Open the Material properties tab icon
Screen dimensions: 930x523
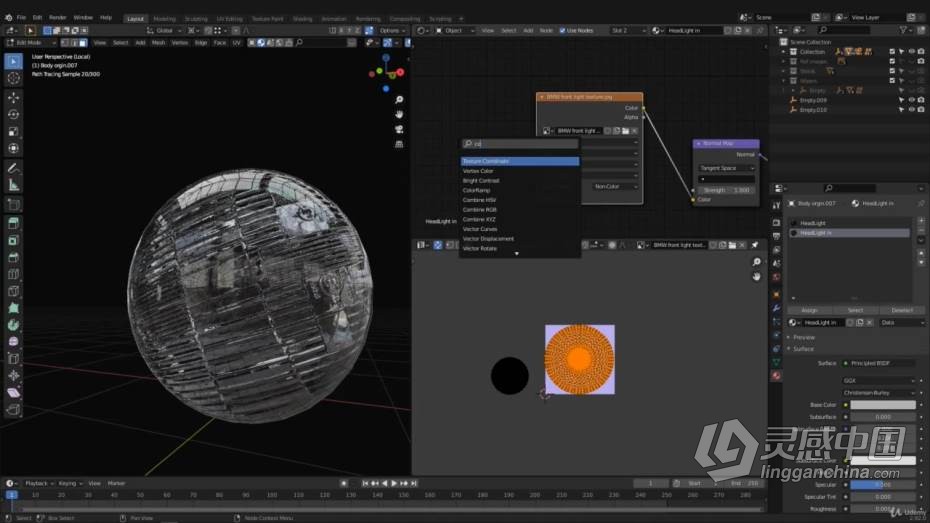776,376
